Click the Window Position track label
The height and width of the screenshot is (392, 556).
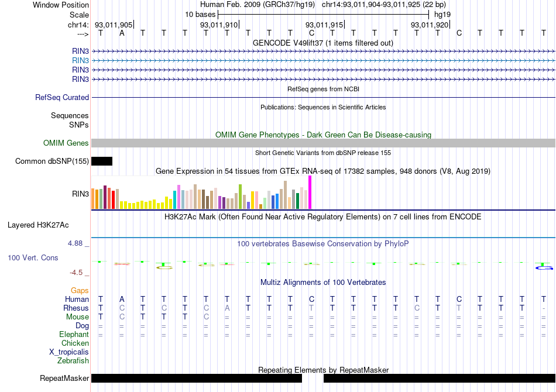coord(61,5)
